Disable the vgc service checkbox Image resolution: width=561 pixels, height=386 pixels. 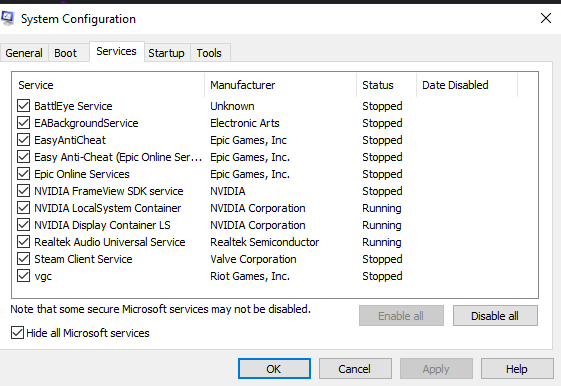pyautogui.click(x=24, y=276)
